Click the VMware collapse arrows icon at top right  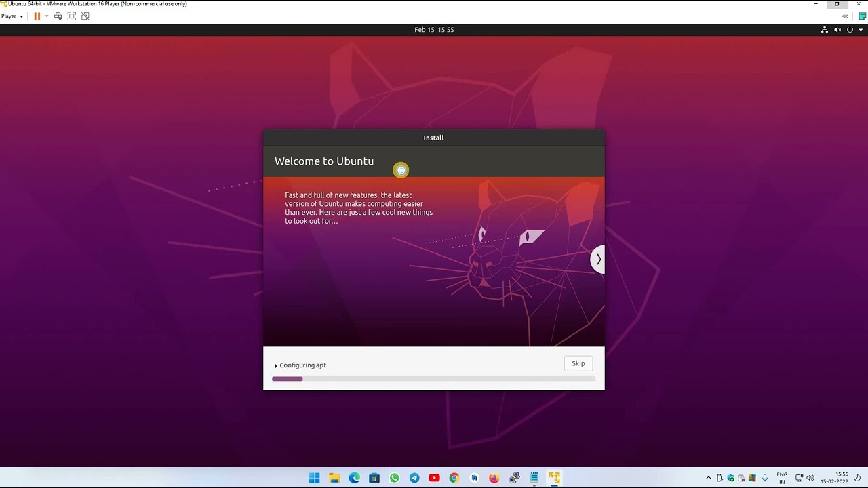pyautogui.click(x=844, y=16)
